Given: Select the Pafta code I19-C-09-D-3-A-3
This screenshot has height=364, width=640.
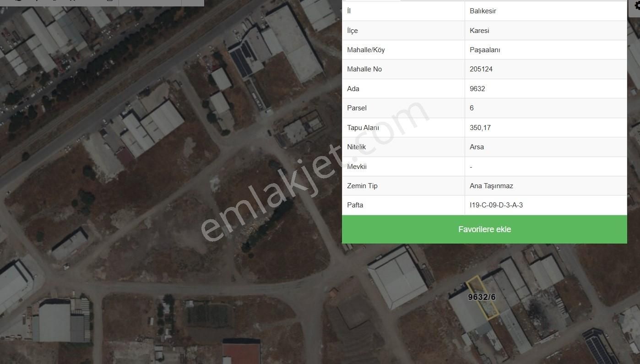Looking at the screenshot, I should (496, 205).
